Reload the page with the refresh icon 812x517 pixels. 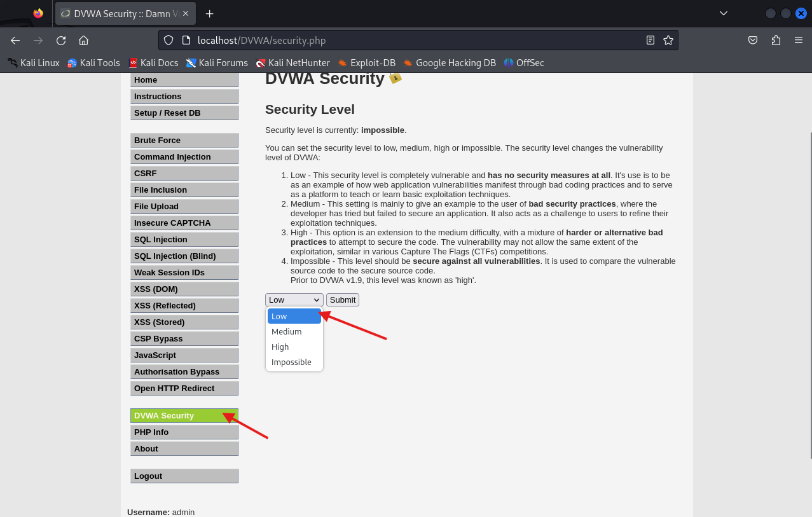(x=61, y=40)
